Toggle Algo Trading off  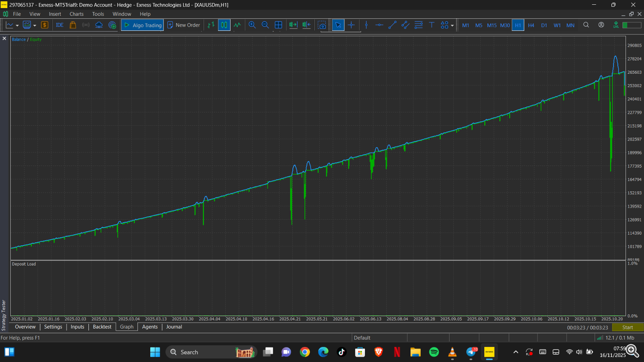pyautogui.click(x=142, y=25)
